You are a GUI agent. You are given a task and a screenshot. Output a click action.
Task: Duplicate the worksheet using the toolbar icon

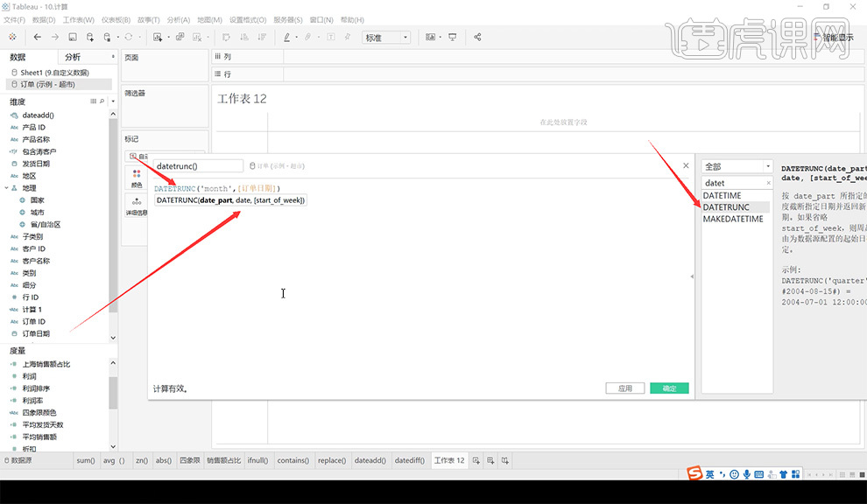pyautogui.click(x=180, y=37)
